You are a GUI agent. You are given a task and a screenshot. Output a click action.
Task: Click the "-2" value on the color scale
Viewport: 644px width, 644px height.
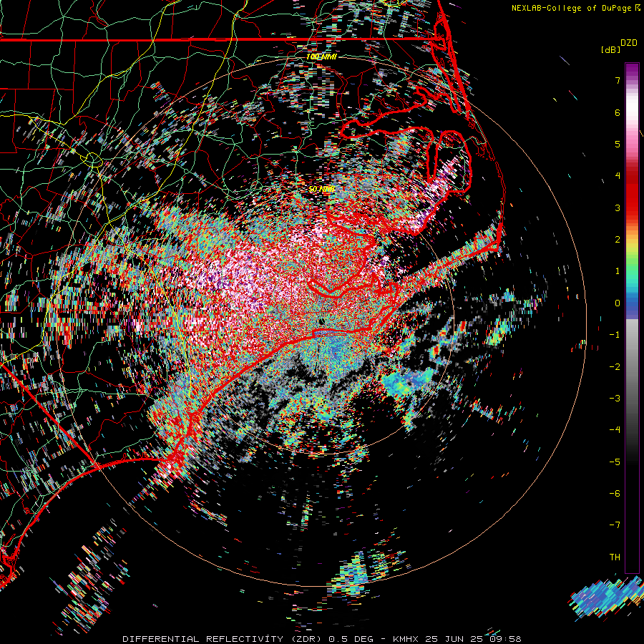click(615, 367)
